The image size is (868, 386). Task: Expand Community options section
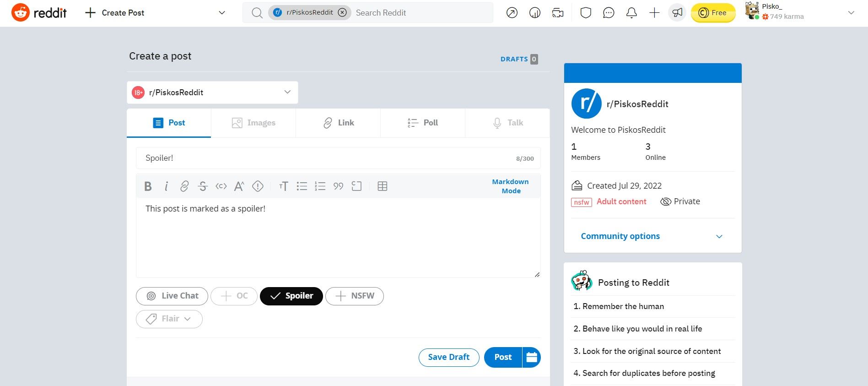tap(652, 236)
